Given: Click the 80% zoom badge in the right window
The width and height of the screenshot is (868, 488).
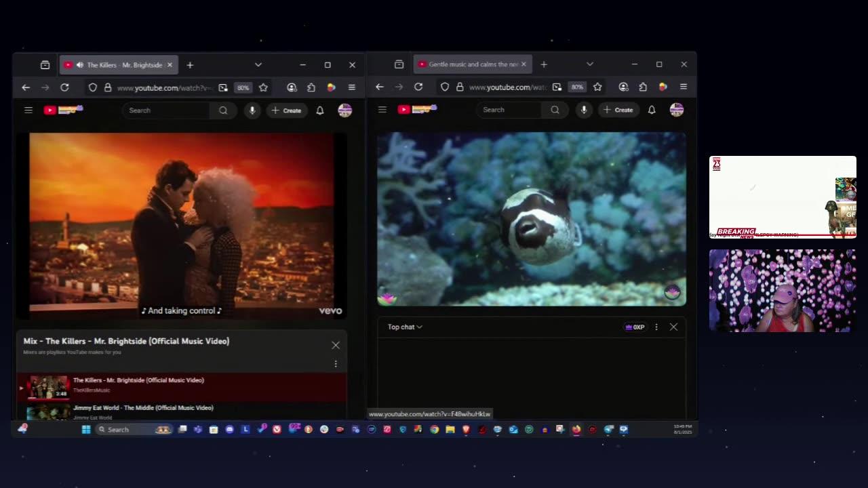Looking at the screenshot, I should pyautogui.click(x=576, y=87).
